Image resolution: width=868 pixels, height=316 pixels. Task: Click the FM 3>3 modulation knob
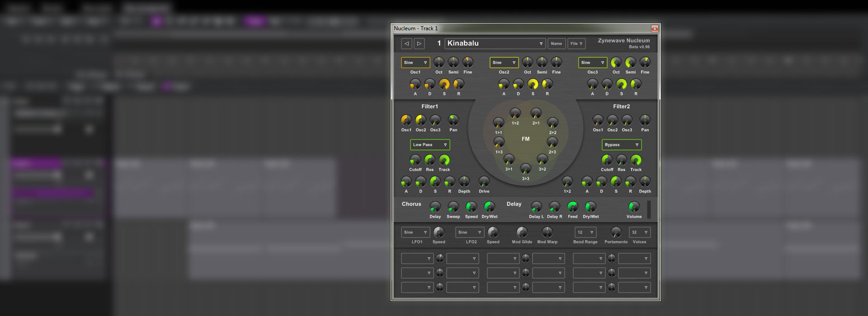tap(525, 169)
